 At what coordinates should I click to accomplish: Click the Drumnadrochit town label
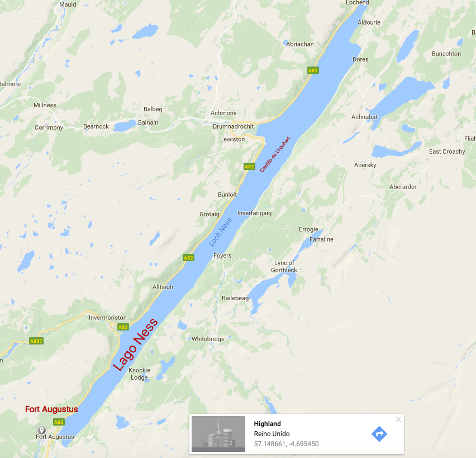[233, 126]
